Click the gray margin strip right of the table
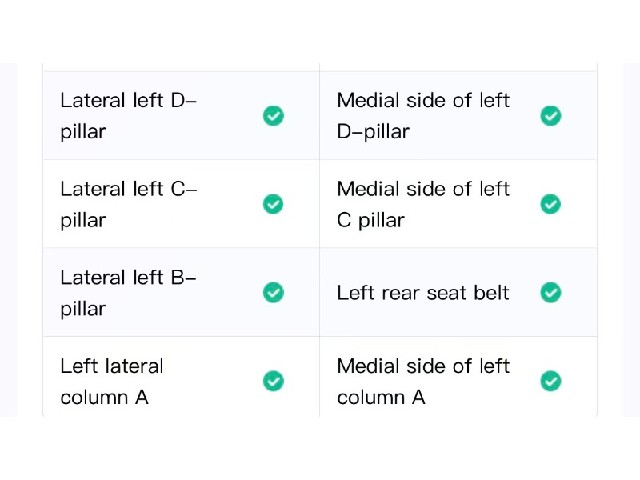This screenshot has height=480, width=640. 632,240
